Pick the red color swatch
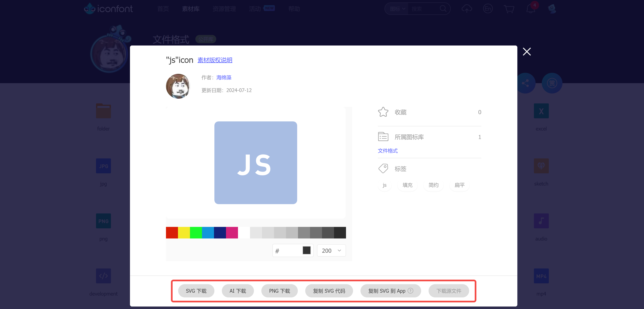The image size is (644, 309). tap(172, 232)
